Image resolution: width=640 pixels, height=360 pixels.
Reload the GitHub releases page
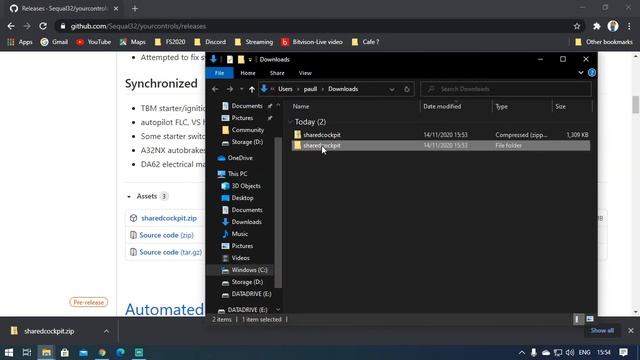point(43,26)
